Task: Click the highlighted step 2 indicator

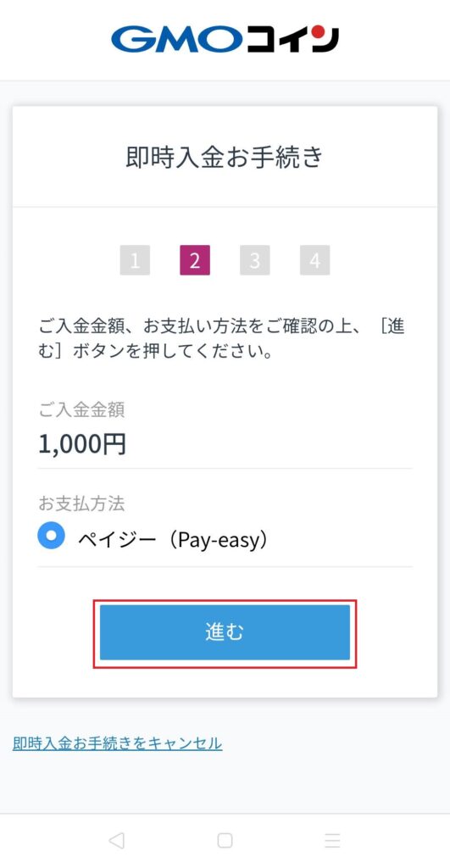Action: 195,260
